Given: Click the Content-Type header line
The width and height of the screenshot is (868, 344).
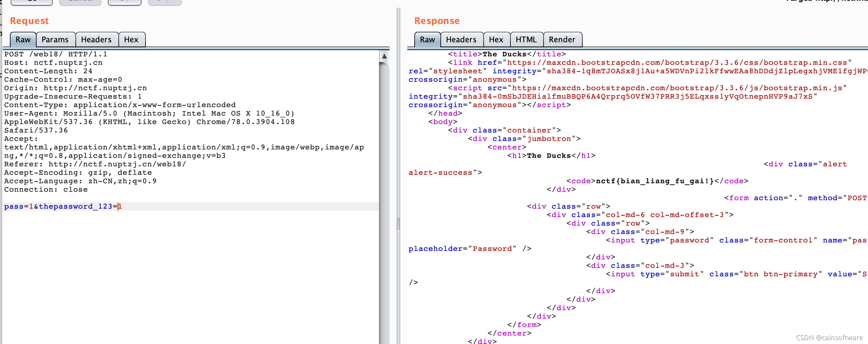Looking at the screenshot, I should [x=120, y=105].
